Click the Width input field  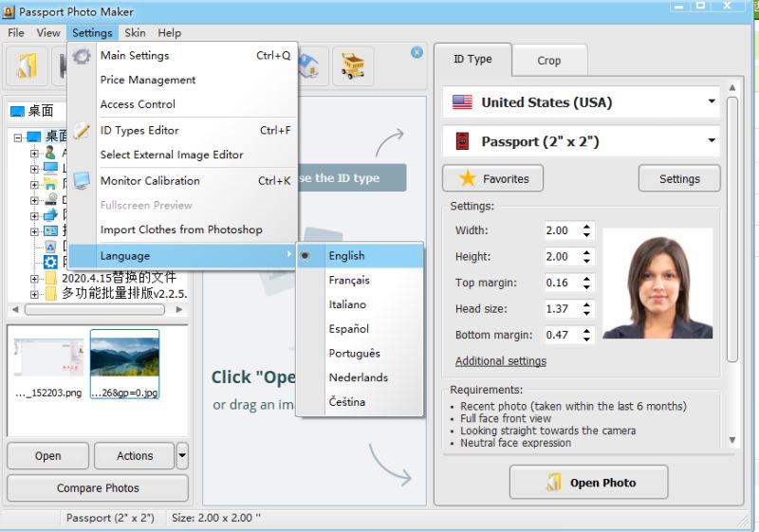click(563, 230)
